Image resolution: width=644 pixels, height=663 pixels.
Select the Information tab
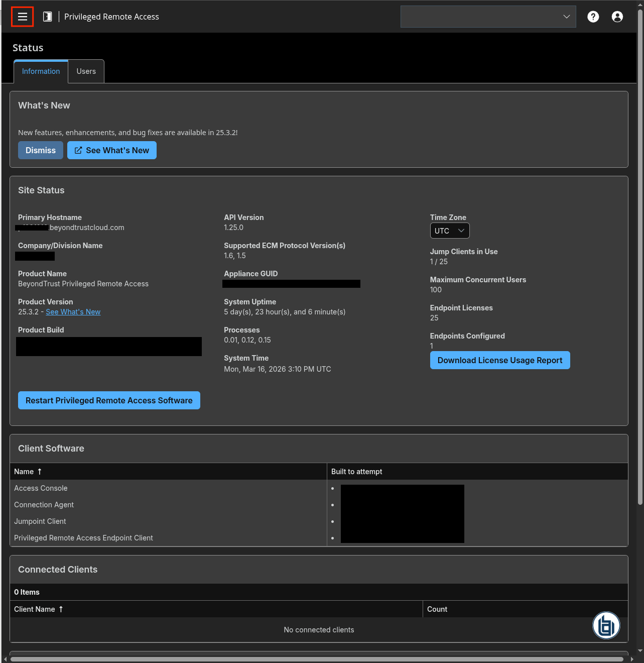click(x=41, y=71)
